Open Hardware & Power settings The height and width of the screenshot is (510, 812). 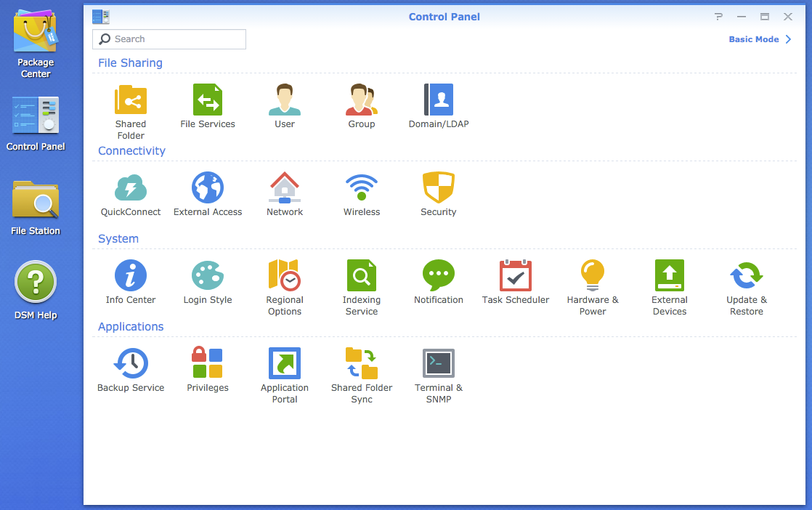click(593, 276)
